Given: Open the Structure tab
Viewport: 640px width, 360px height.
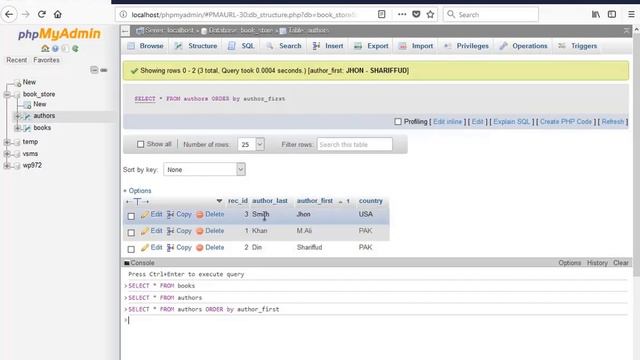Looking at the screenshot, I should pos(196,46).
